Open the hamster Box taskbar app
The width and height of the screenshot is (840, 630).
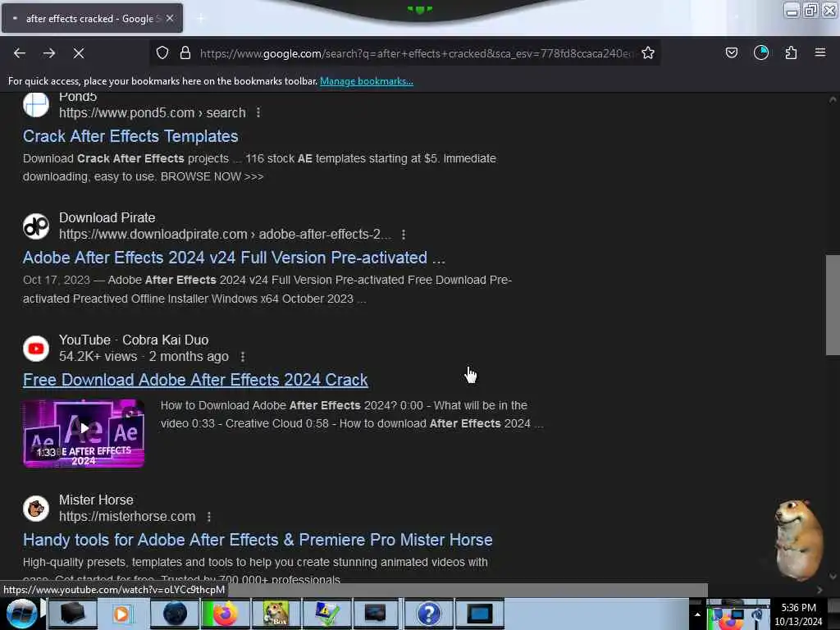[276, 614]
